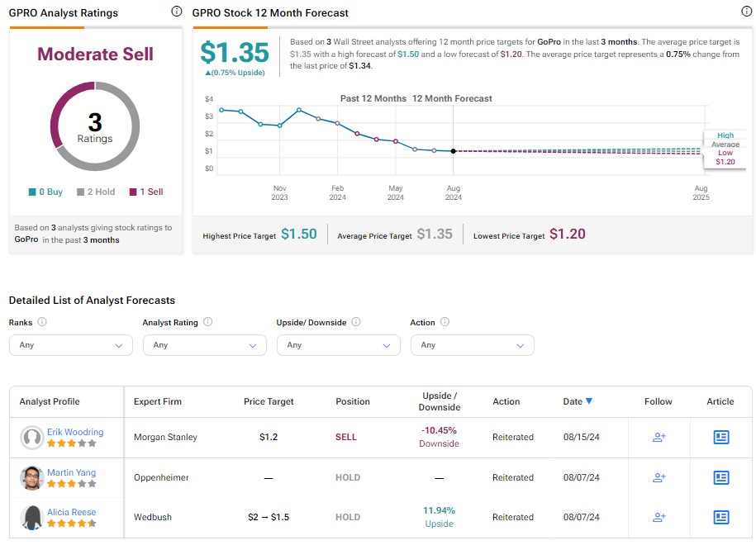
Task: Open the Analyst Rating dropdown
Action: click(x=204, y=345)
